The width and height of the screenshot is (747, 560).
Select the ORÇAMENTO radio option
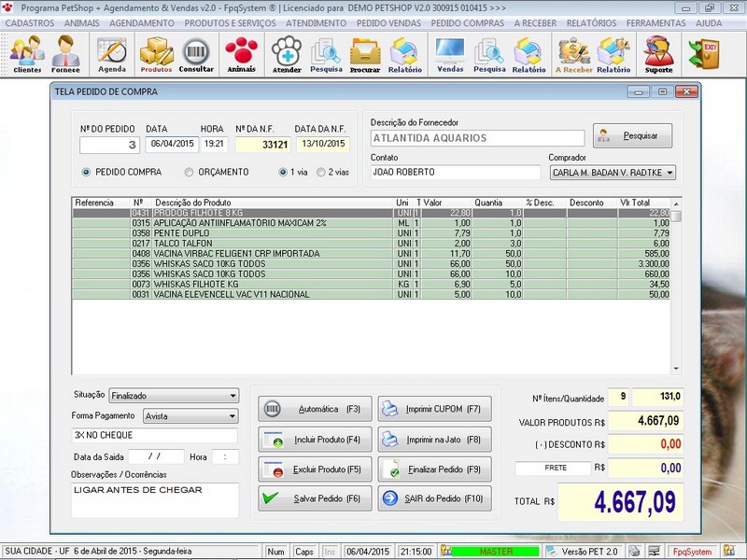[190, 172]
